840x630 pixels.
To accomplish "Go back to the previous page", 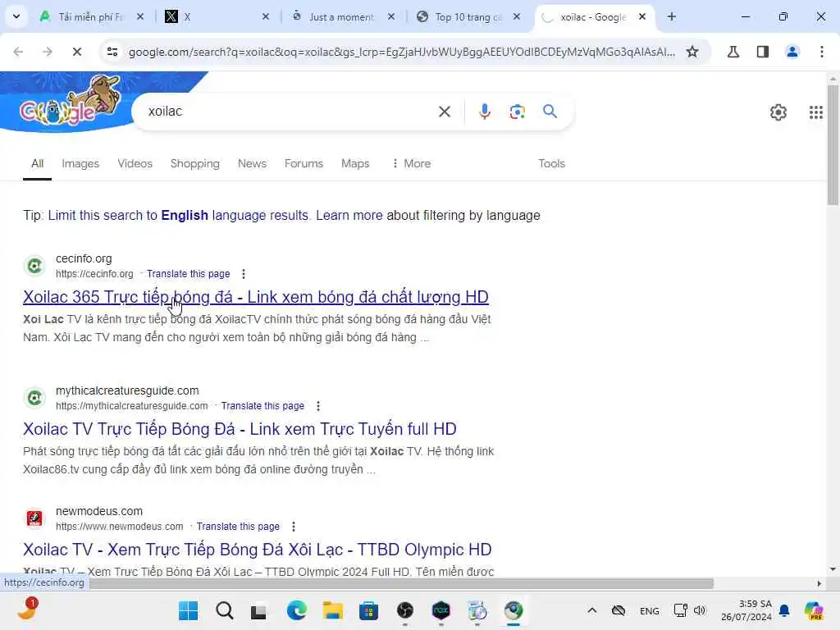I will click(x=18, y=52).
